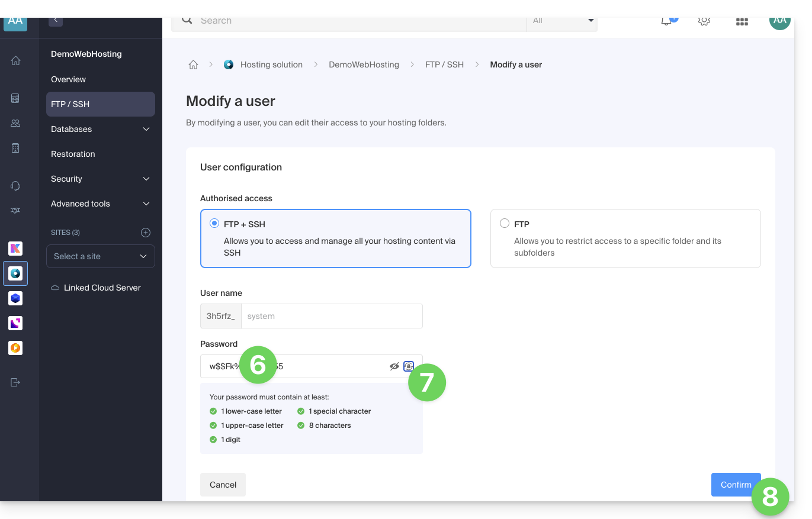812x519 pixels.
Task: Click the Cancel button
Action: coord(223,485)
